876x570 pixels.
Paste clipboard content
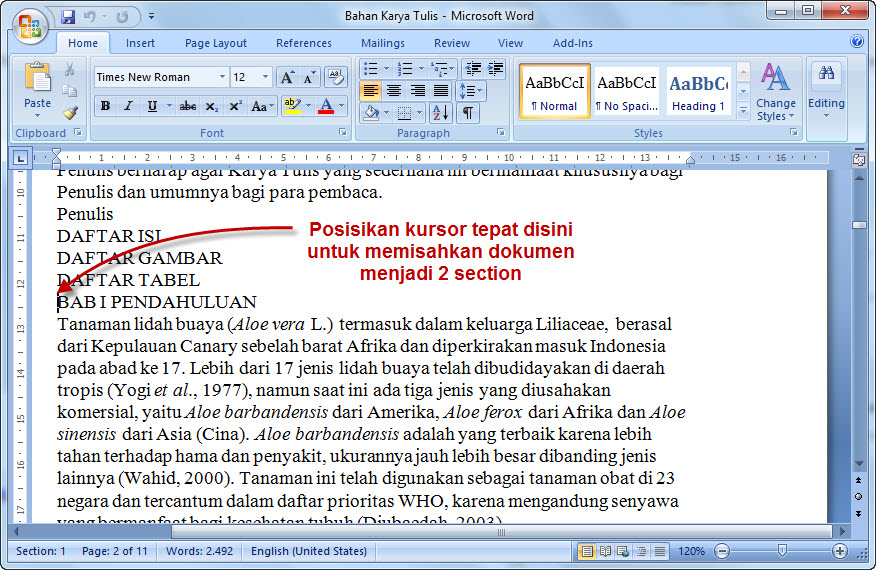[37, 89]
